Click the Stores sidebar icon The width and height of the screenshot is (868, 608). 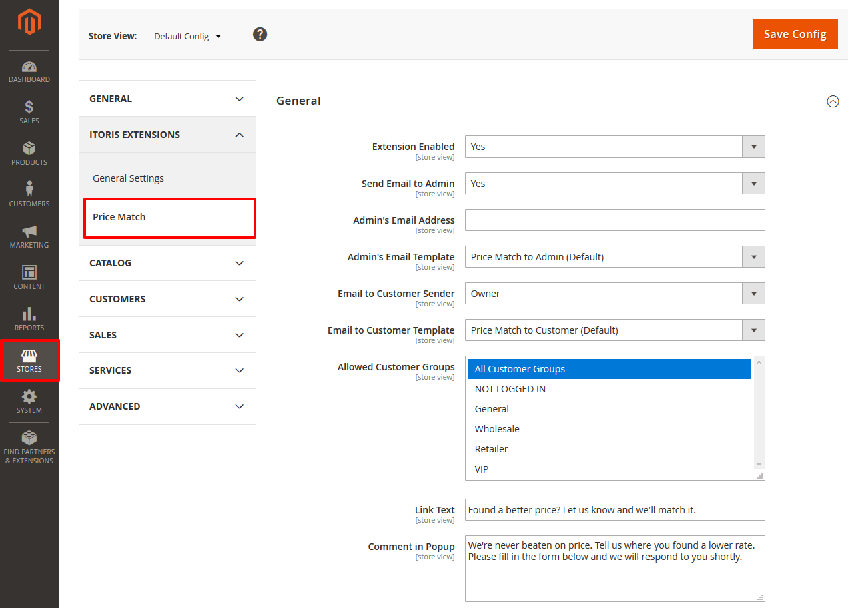point(29,360)
